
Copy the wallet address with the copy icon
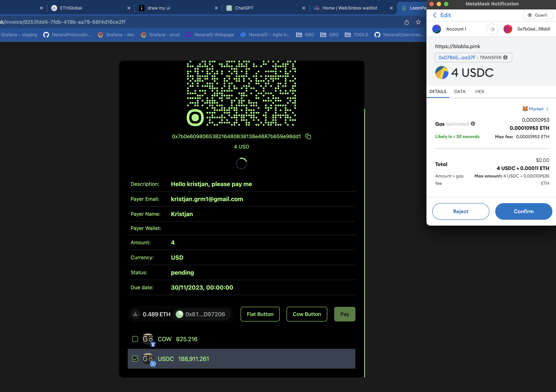[308, 136]
